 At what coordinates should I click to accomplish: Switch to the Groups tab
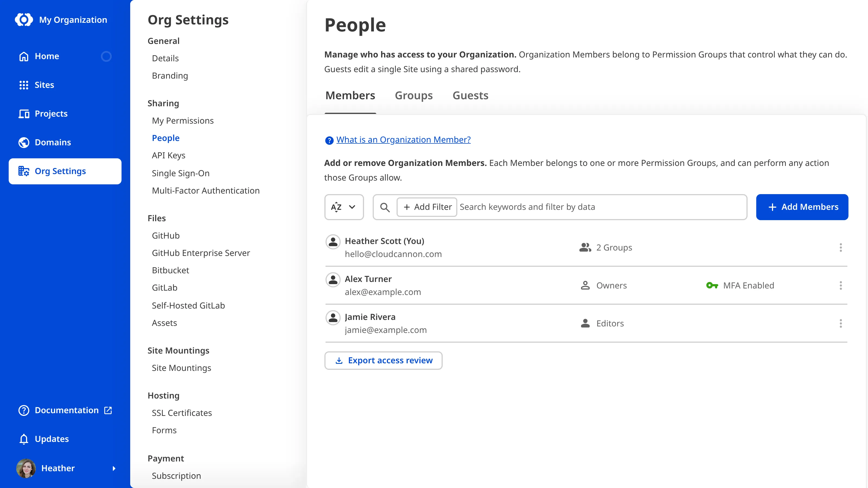(x=414, y=96)
